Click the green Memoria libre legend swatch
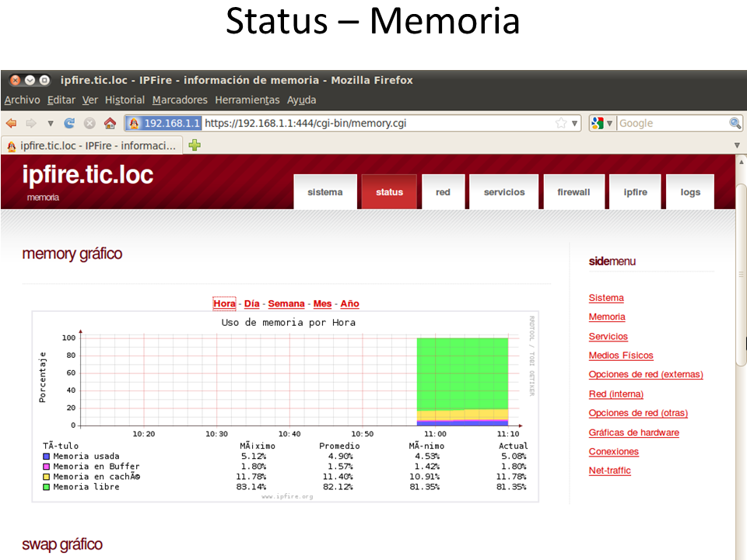Viewport: 747px width, 560px height. point(47,487)
